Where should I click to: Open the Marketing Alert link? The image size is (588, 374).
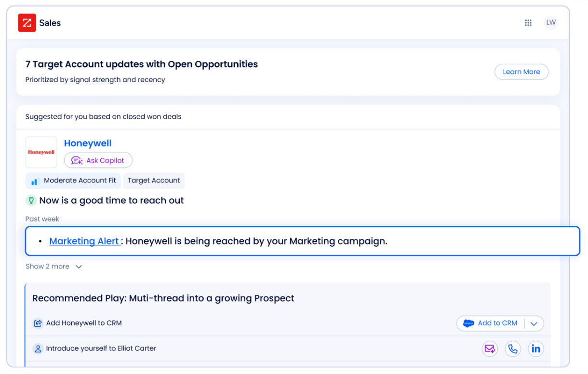[x=84, y=241]
